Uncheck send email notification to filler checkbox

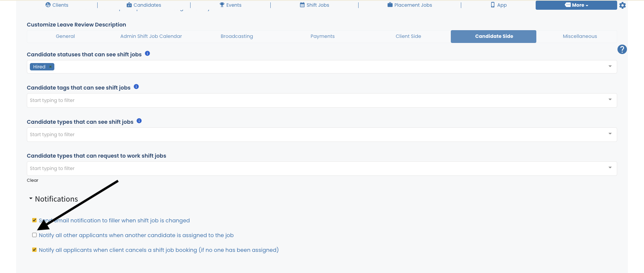(34, 220)
